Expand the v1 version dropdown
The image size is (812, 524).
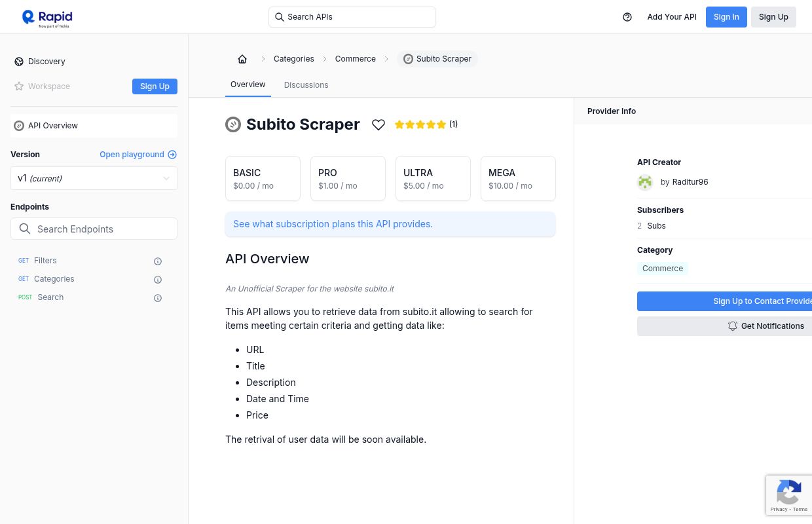pyautogui.click(x=94, y=178)
